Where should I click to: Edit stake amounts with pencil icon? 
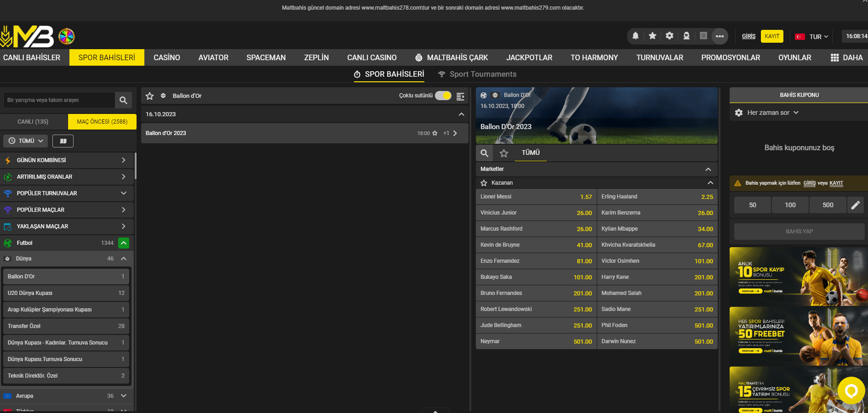[856, 205]
